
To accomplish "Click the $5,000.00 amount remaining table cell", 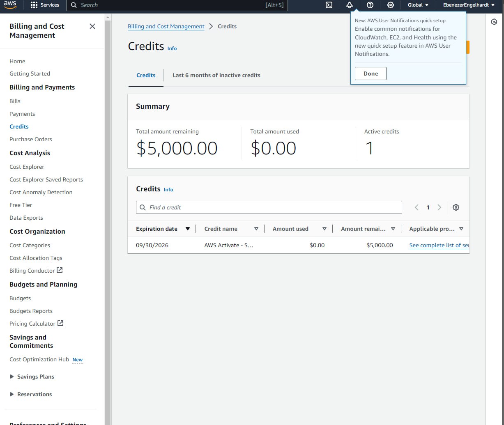I will click(x=380, y=245).
